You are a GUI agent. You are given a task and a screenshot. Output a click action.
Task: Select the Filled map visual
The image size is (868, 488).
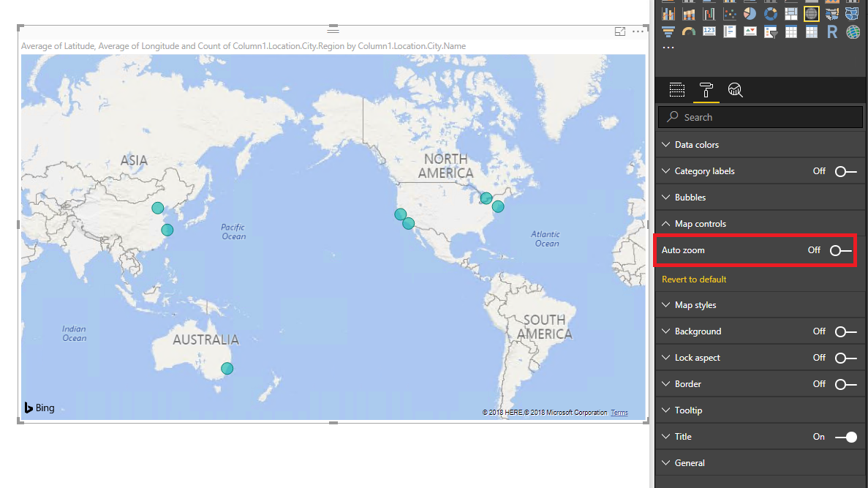click(x=832, y=14)
